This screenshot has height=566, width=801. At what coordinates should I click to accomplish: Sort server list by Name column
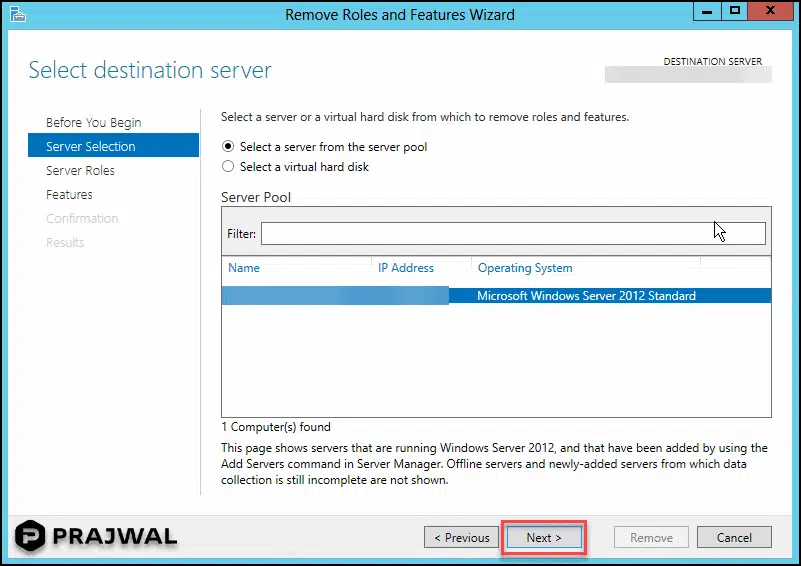tap(295, 268)
